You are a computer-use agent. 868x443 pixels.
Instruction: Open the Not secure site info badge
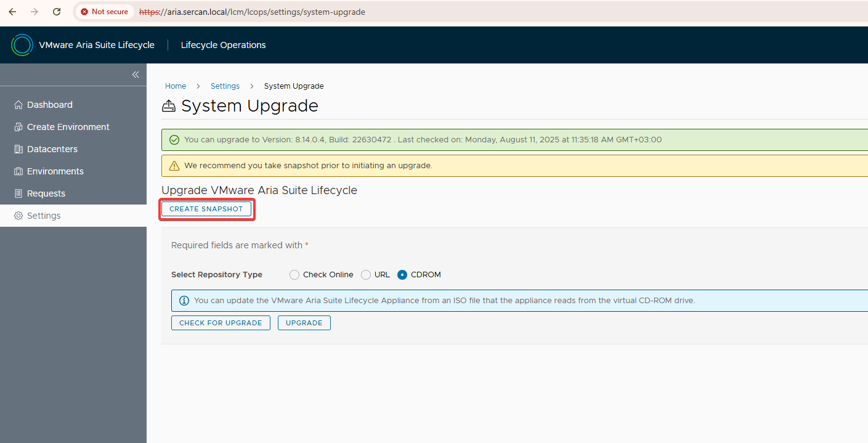105,12
